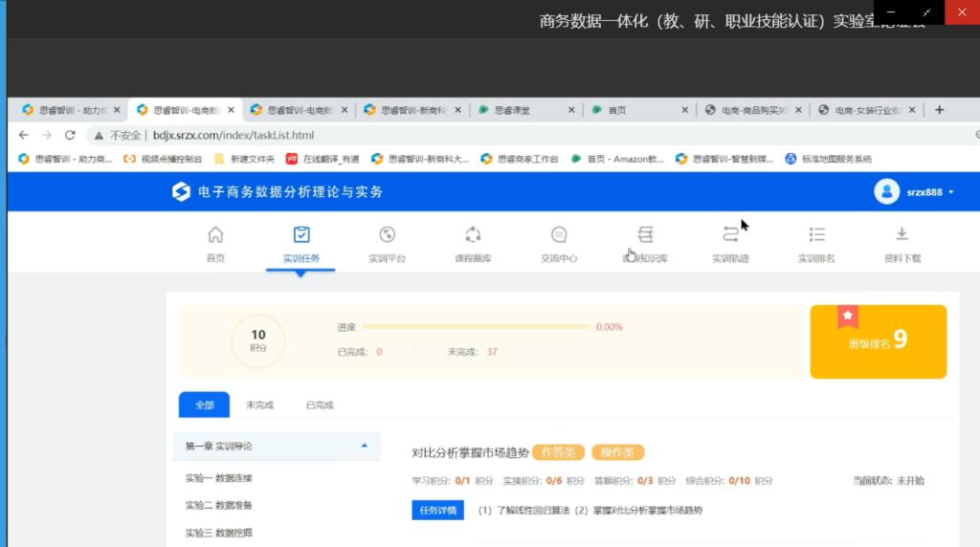
Task: Select 实验二 数据准备 in the sidebar
Action: 218,505
